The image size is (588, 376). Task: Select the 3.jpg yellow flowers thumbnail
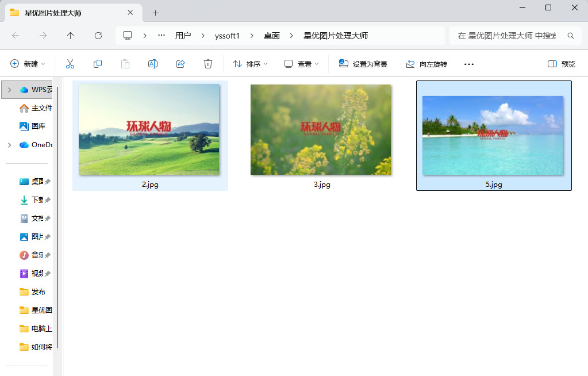(x=321, y=129)
